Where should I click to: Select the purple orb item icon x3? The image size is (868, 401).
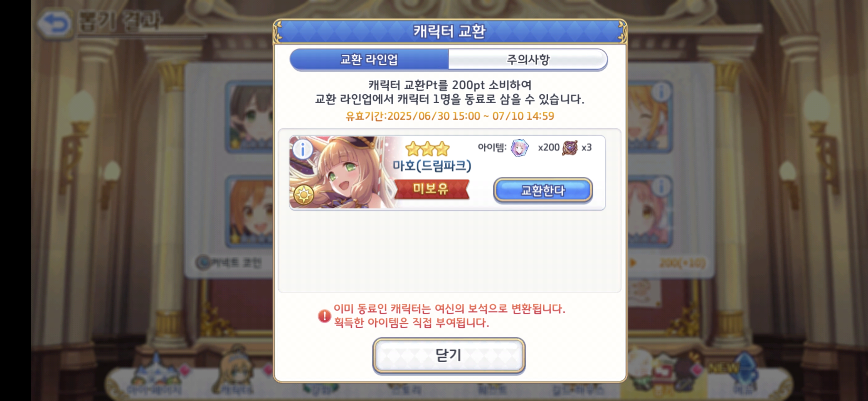pos(570,148)
